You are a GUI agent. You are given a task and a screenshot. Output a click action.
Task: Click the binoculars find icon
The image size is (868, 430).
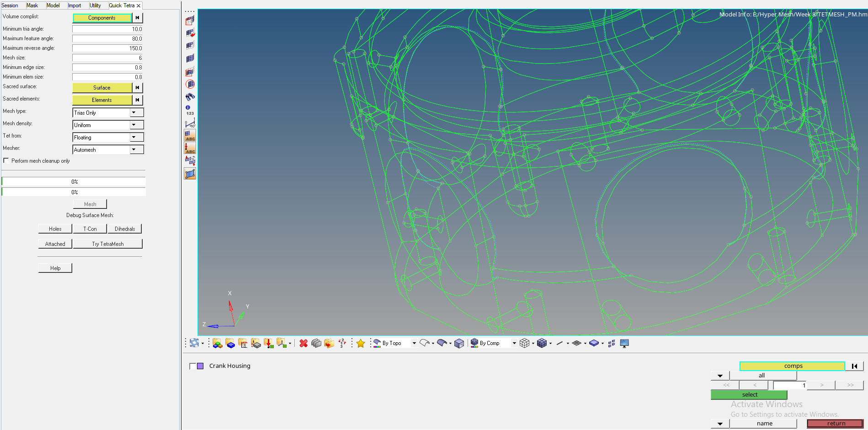click(x=190, y=97)
